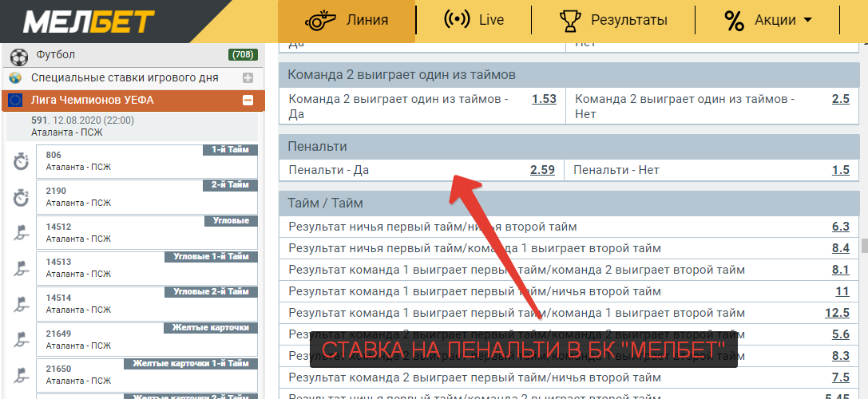This screenshot has width=868, height=399.
Task: Click the Тайм / Тайм section header
Action: pos(569,203)
